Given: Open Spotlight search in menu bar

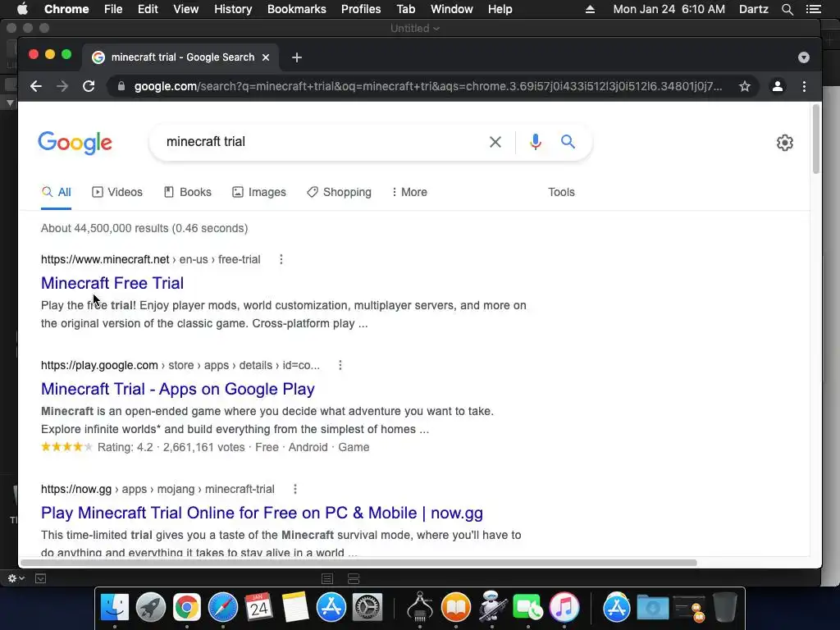Looking at the screenshot, I should pyautogui.click(x=787, y=9).
